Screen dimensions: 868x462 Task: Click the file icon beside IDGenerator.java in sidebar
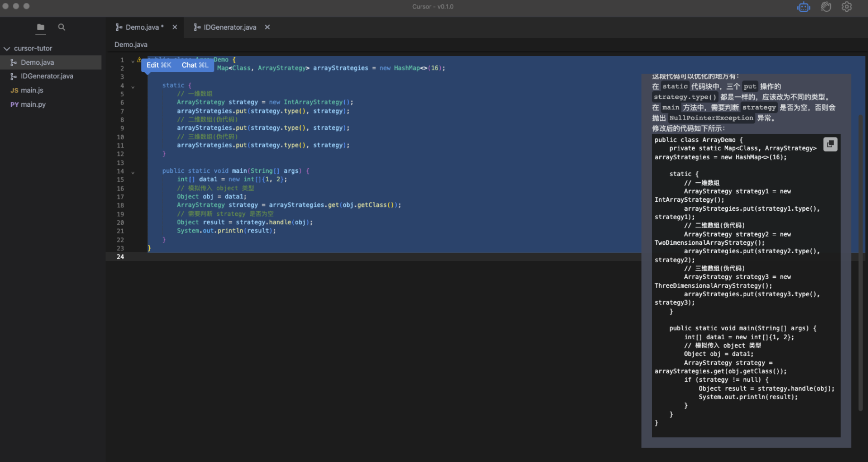point(14,76)
